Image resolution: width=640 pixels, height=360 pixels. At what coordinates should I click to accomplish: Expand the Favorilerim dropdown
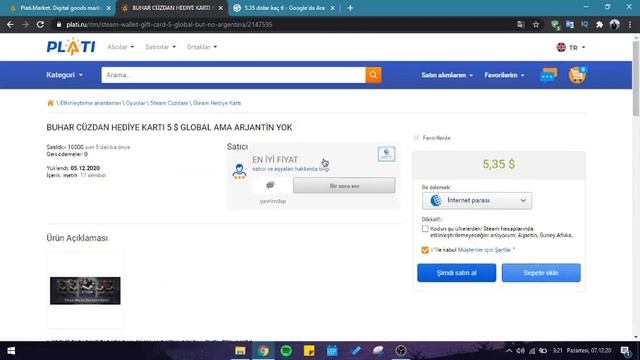504,75
